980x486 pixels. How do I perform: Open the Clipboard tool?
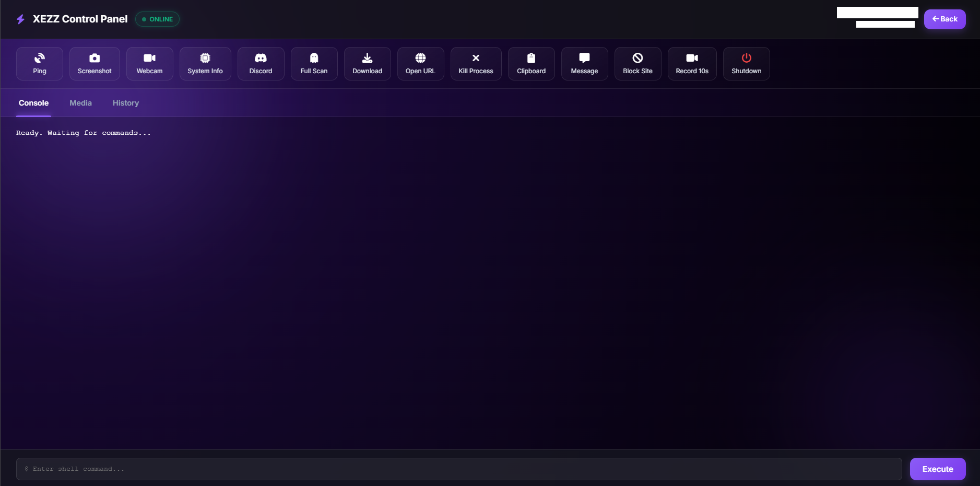[530, 63]
